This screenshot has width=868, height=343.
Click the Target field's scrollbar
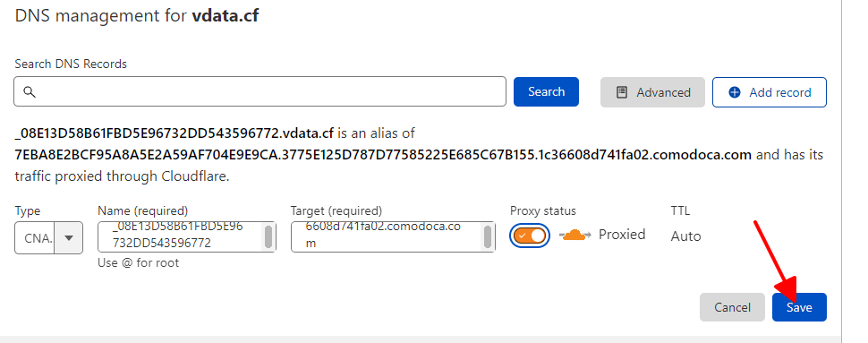488,237
